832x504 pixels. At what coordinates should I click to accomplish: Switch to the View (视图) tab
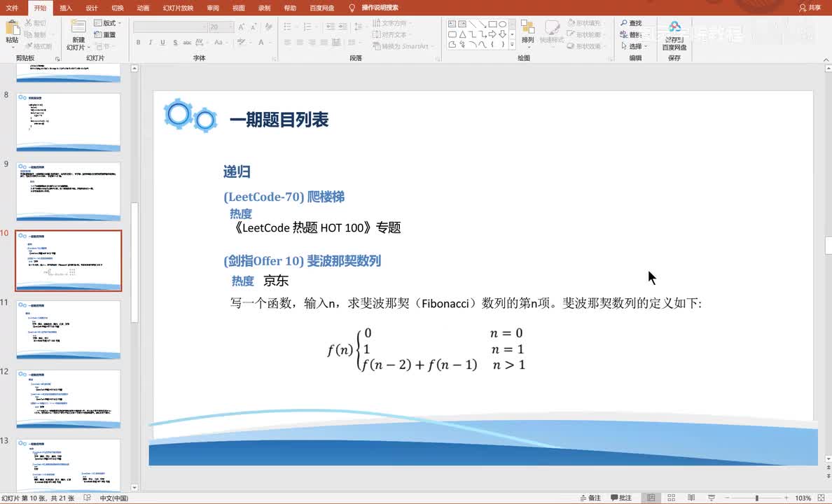(x=239, y=8)
